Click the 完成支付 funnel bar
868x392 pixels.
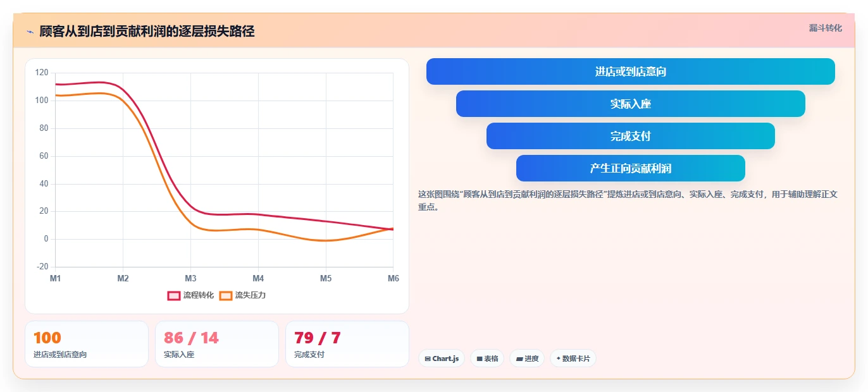coord(631,136)
